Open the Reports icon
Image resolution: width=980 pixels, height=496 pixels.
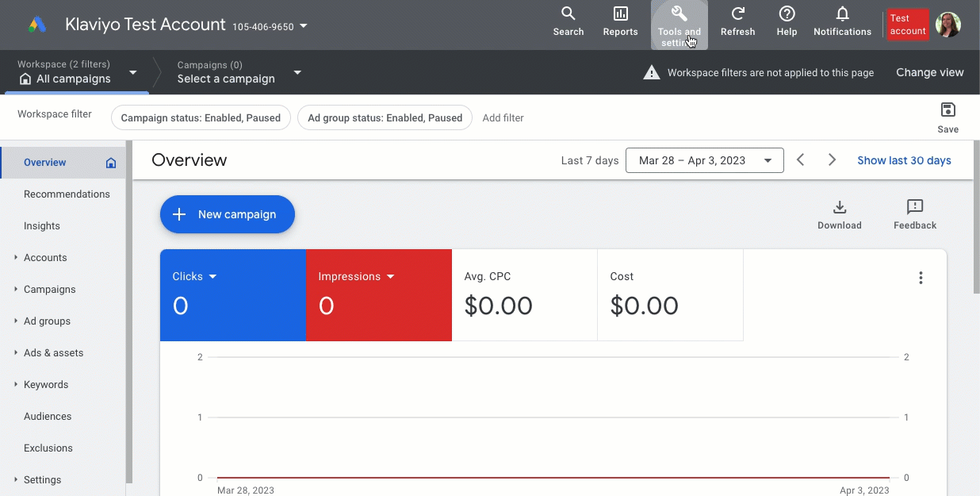click(x=620, y=24)
